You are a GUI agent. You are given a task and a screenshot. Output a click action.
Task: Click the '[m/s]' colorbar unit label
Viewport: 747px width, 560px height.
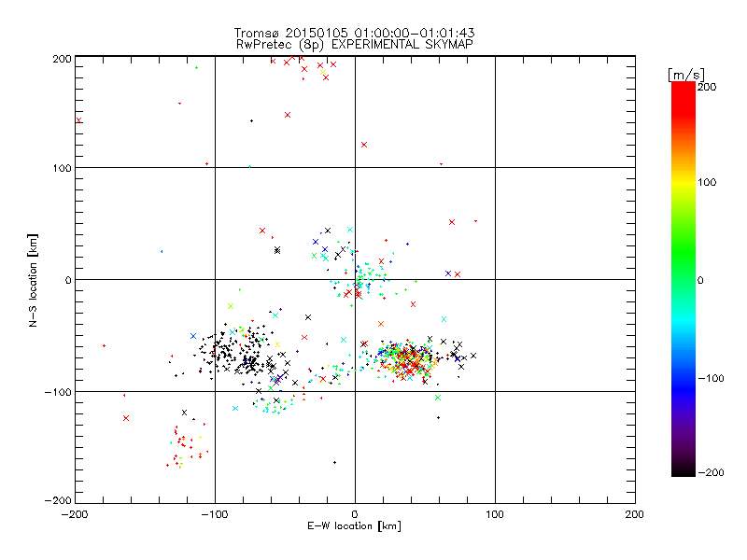coord(686,75)
